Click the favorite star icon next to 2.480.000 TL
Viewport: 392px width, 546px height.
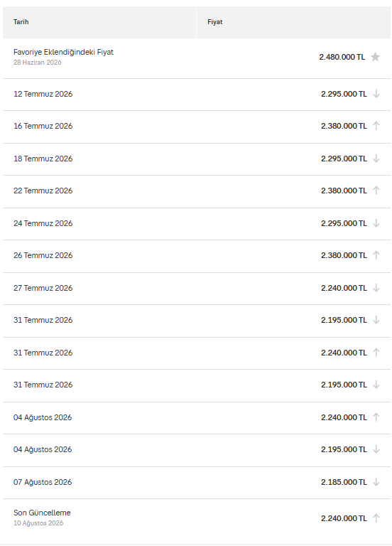point(375,57)
